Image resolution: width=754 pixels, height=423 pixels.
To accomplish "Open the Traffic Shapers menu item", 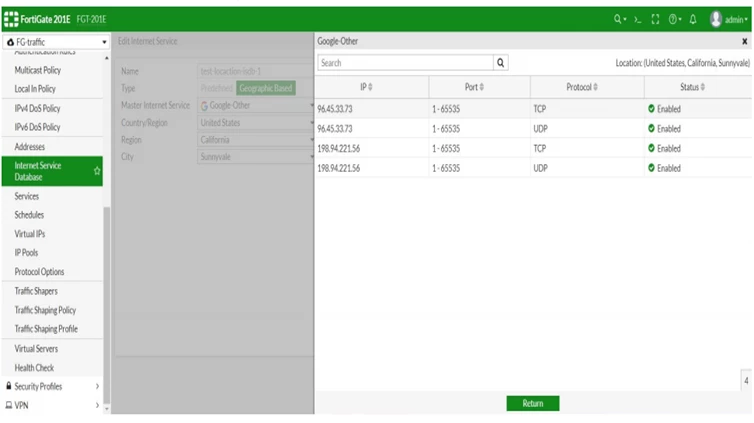I will tap(36, 291).
